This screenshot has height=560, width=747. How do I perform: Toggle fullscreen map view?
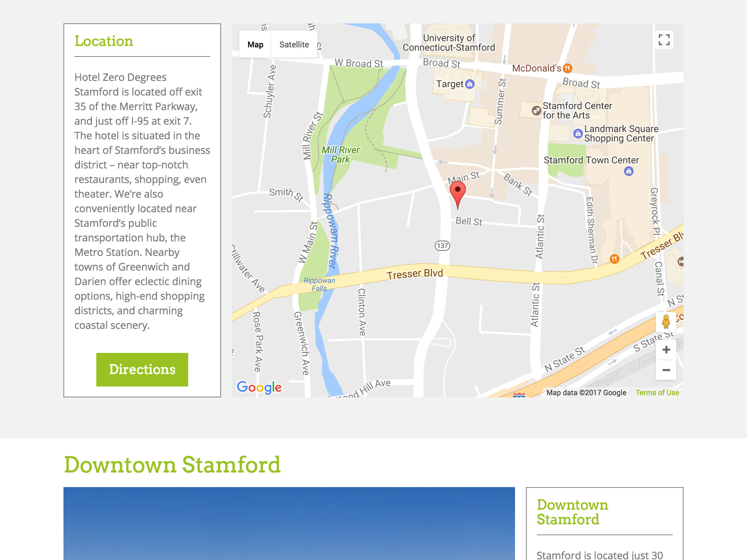pos(664,40)
